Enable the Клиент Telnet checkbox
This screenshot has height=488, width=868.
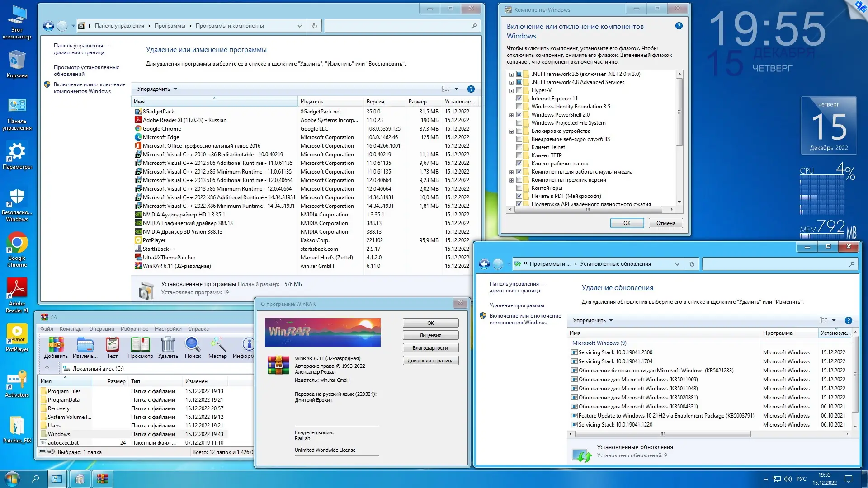click(519, 147)
